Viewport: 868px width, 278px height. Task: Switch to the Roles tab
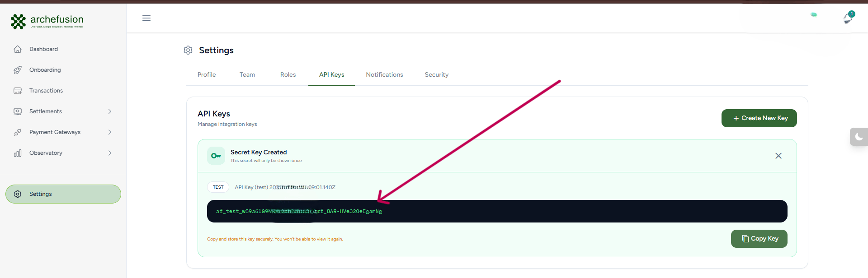288,74
